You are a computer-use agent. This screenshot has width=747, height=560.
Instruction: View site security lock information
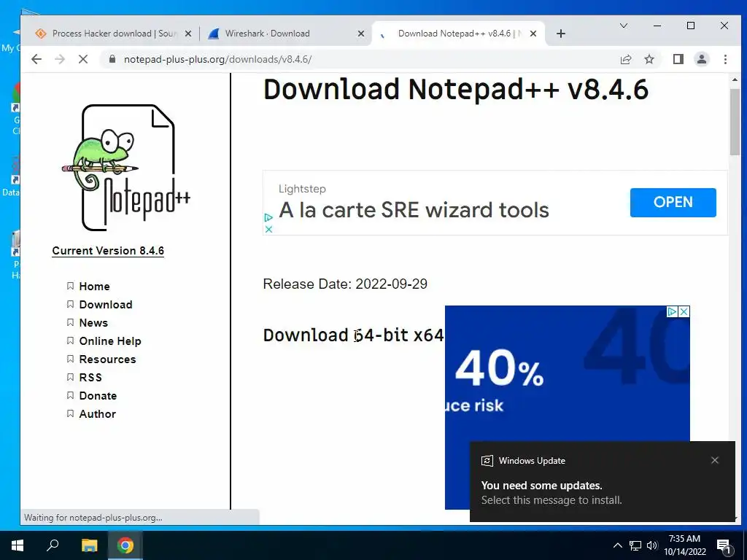click(112, 59)
